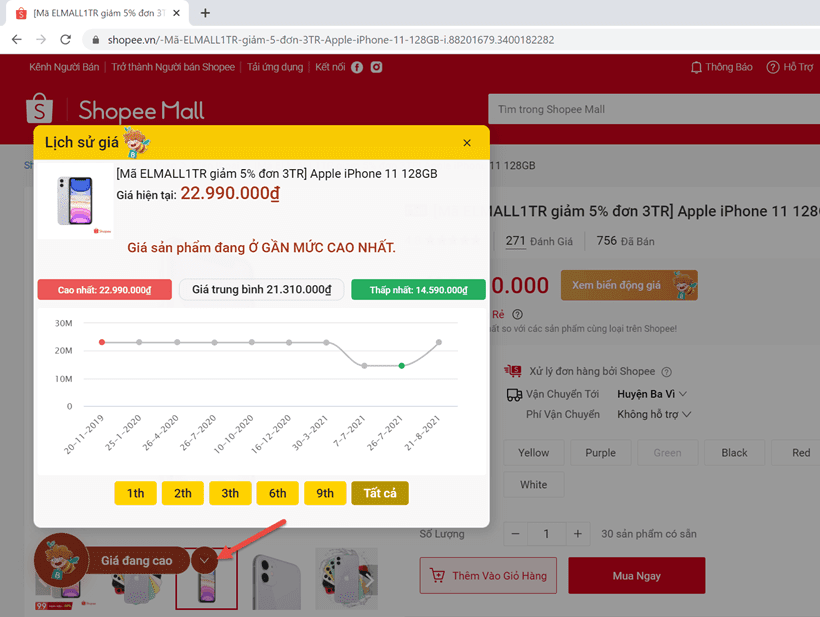This screenshot has width=820, height=617.
Task: Click the white iPhone thumbnail at the bottom
Action: pos(278,577)
